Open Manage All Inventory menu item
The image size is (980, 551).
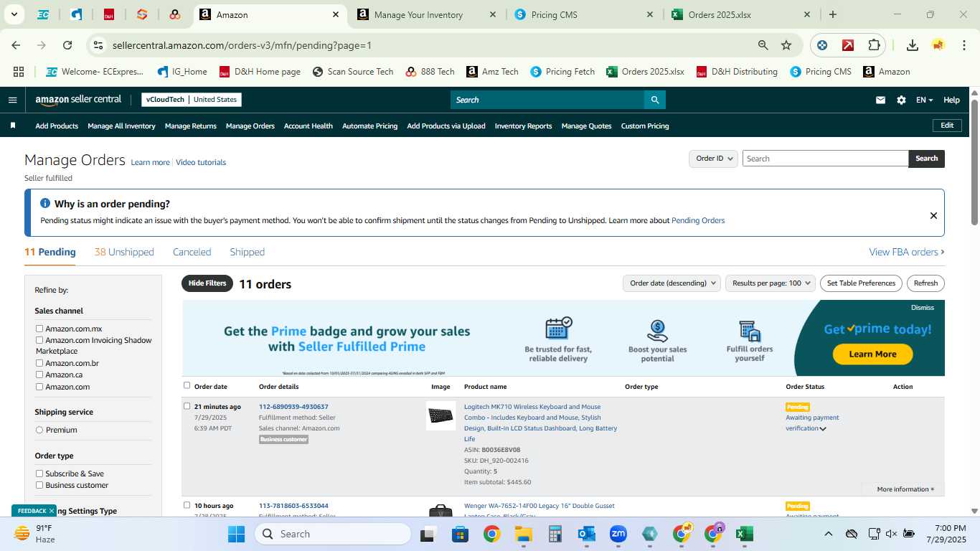121,126
